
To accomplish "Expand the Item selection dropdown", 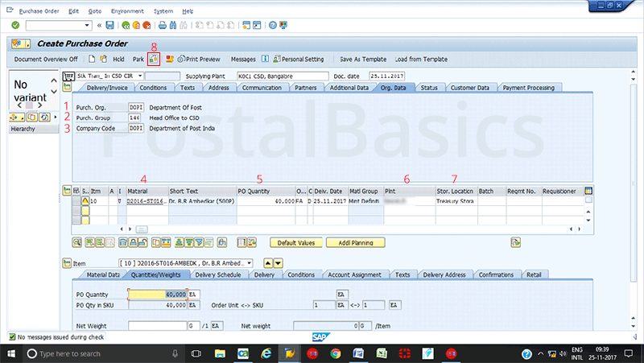I will tap(250, 263).
